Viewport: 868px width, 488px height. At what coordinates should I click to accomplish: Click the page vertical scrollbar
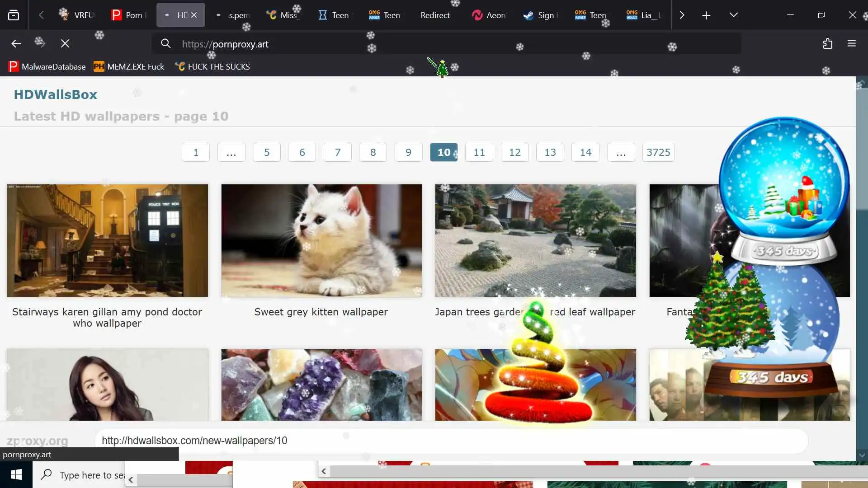862,271
